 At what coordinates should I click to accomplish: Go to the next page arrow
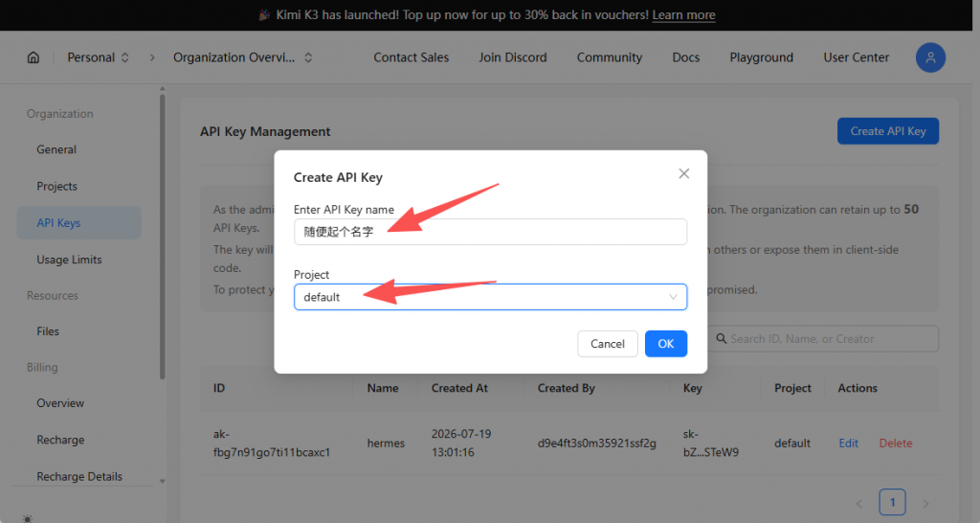925,503
